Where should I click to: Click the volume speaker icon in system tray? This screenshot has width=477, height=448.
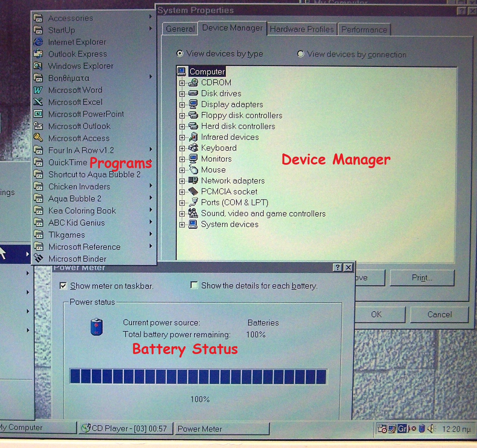click(431, 429)
